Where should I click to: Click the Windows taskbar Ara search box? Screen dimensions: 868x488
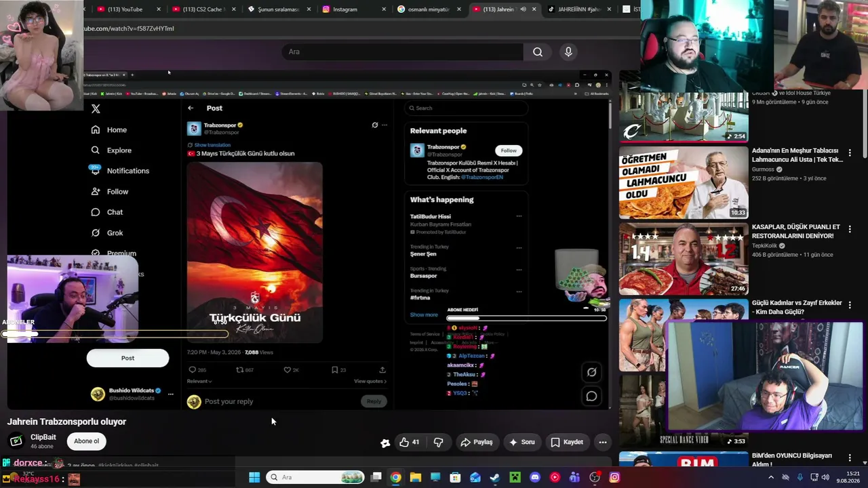[315, 477]
